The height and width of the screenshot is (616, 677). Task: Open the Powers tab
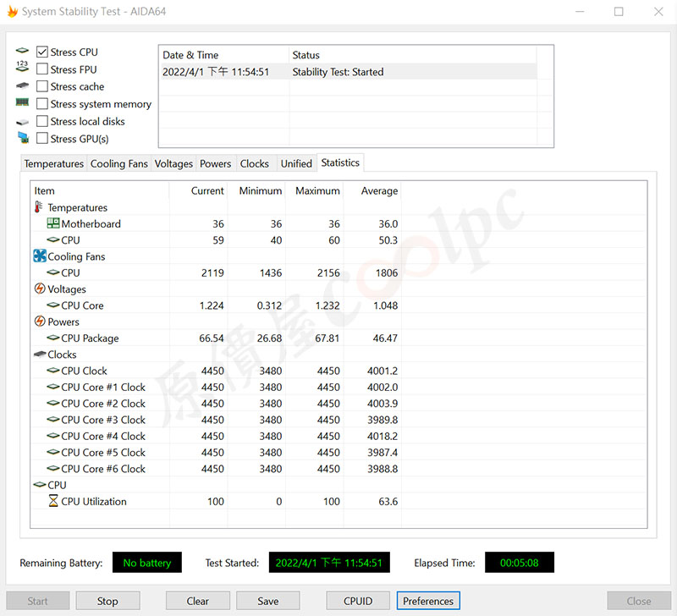click(216, 163)
